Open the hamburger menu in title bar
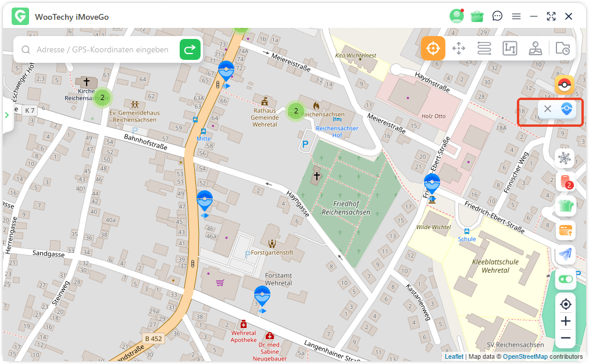This screenshot has height=364, width=589. click(516, 16)
